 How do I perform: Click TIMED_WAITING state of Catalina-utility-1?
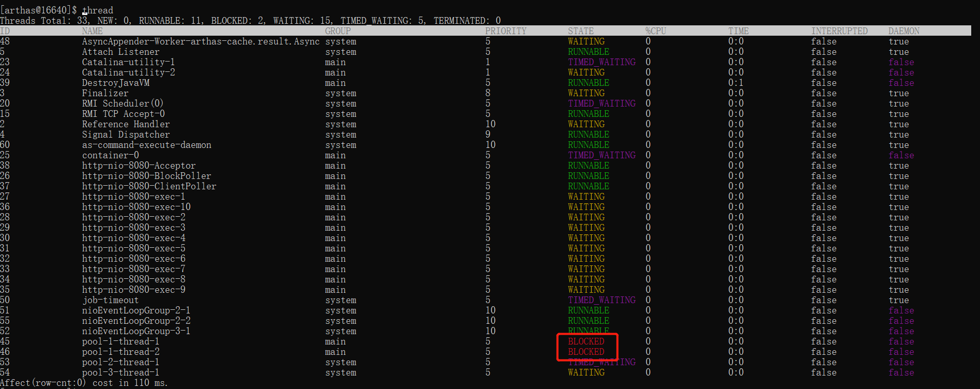tap(602, 62)
